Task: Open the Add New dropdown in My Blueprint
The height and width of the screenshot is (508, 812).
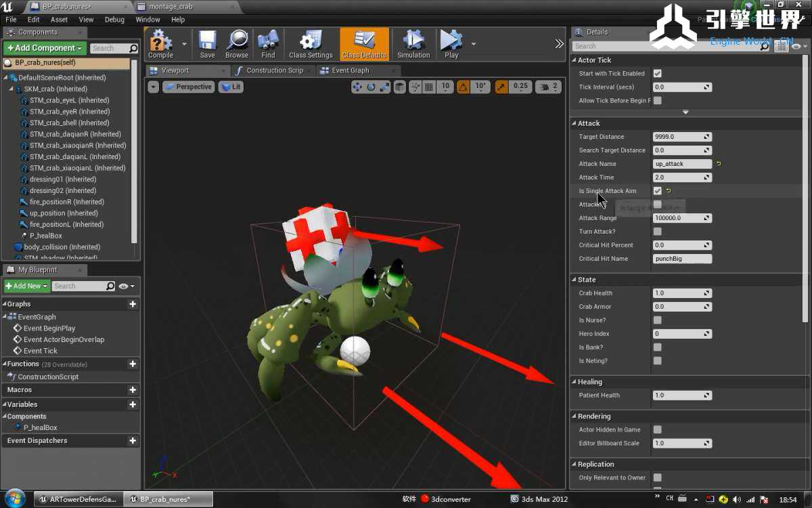Action: click(x=26, y=286)
